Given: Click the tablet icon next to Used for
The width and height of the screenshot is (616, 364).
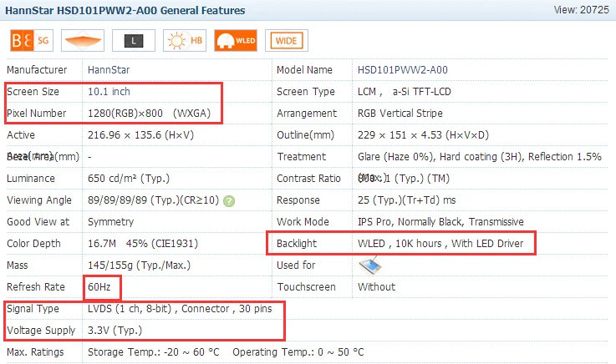Looking at the screenshot, I should (x=370, y=265).
